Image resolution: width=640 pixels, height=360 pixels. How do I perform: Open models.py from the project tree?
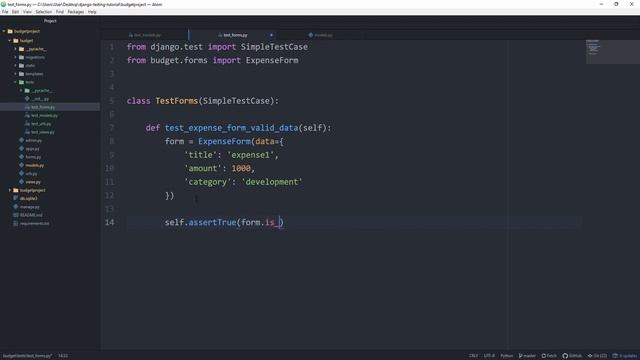click(x=35, y=165)
